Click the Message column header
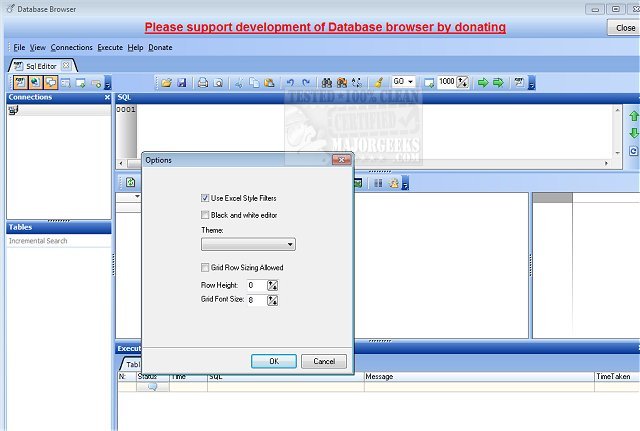640x431 pixels. (479, 376)
